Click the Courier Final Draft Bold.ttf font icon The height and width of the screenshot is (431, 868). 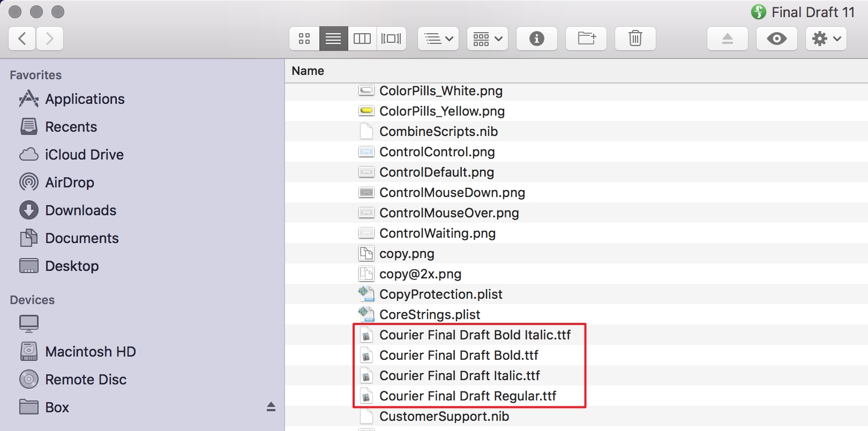pyautogui.click(x=366, y=356)
